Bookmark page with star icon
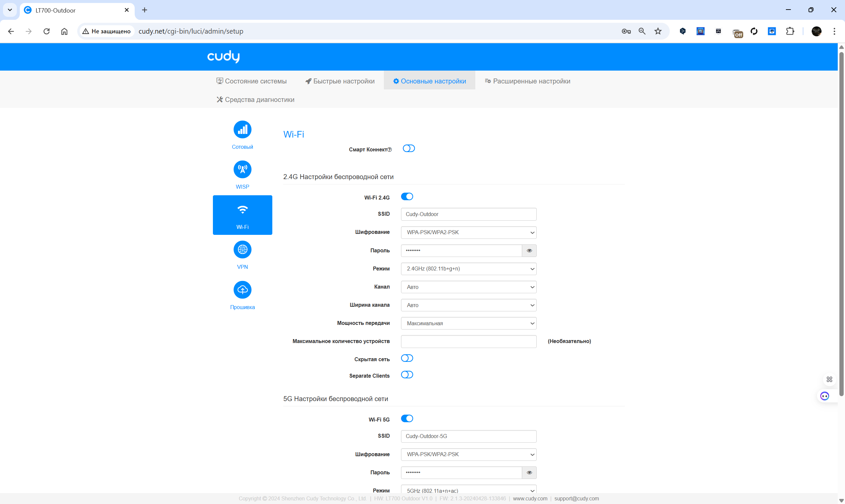Viewport: 845px width, 504px height. (x=658, y=31)
